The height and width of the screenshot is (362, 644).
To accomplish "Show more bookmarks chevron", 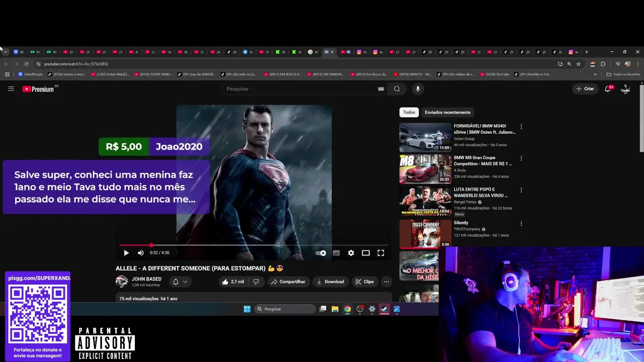I will coord(595,74).
